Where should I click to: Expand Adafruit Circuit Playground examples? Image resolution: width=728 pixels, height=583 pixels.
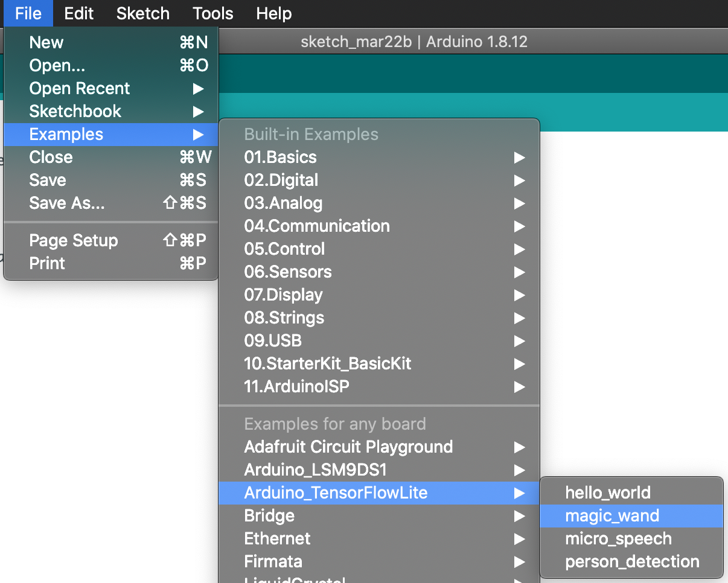pos(348,447)
